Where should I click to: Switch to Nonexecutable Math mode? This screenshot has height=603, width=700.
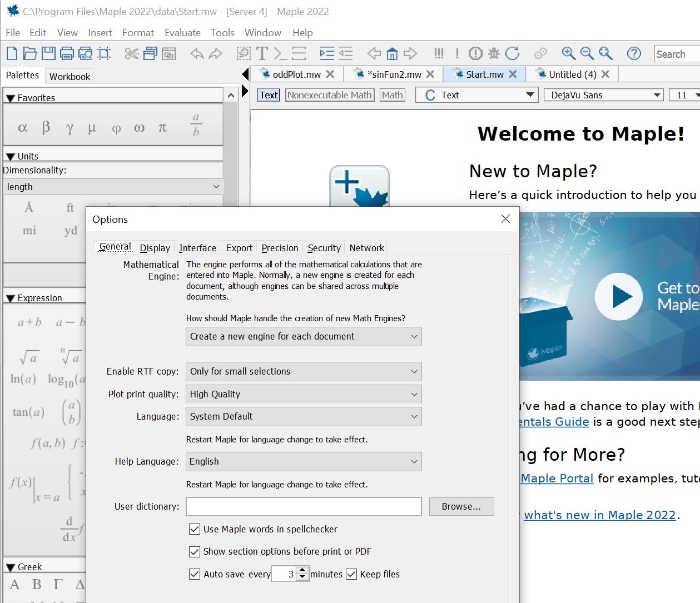click(x=330, y=95)
